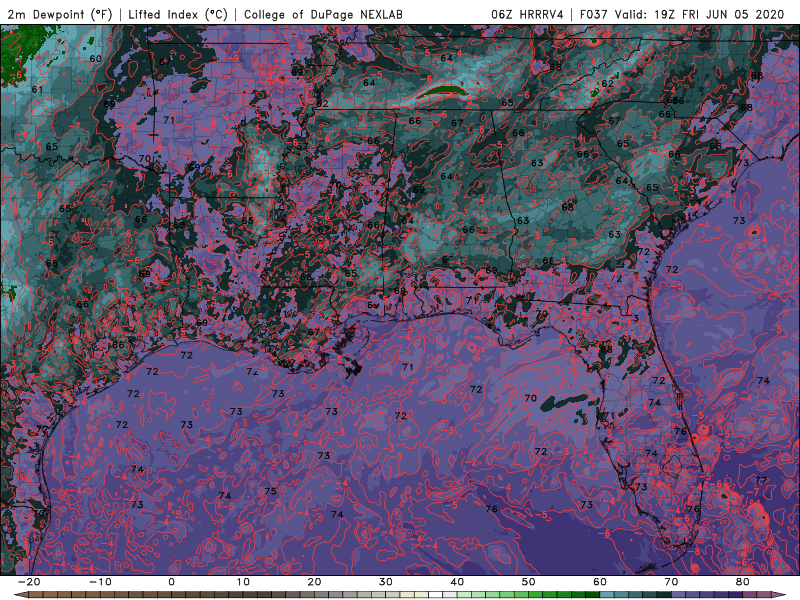
Task: Click the -20 label on the color scale
Action: click(28, 582)
